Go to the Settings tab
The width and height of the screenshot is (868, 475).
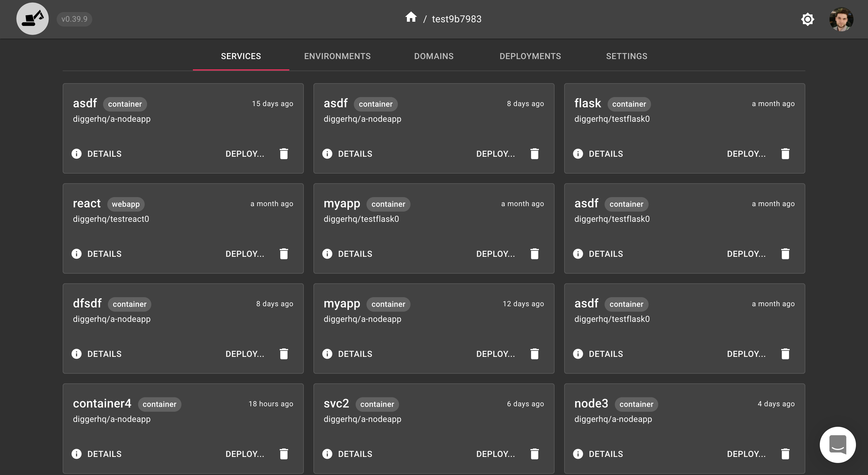tap(626, 56)
